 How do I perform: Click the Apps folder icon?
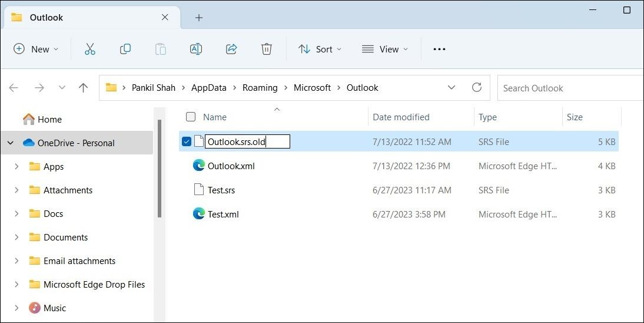[x=35, y=166]
